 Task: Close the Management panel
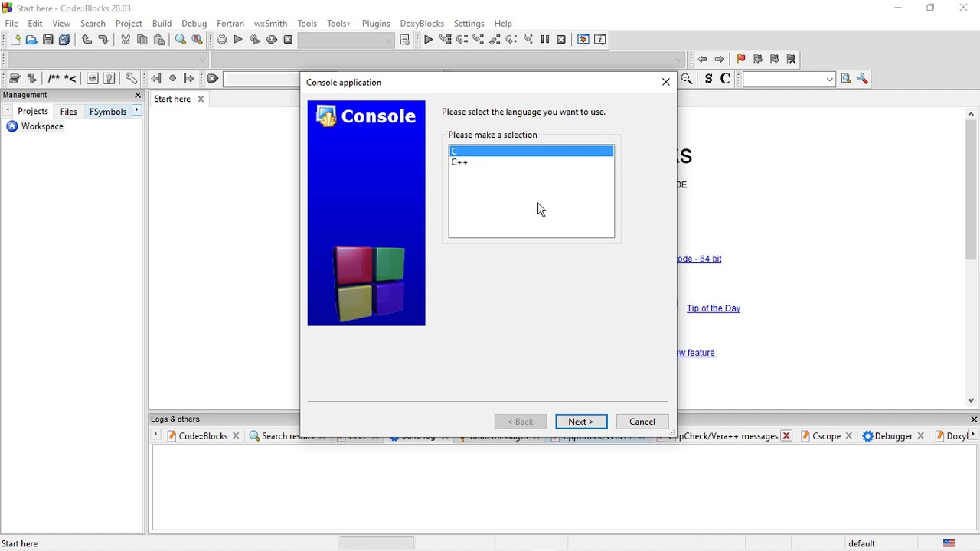[x=138, y=95]
